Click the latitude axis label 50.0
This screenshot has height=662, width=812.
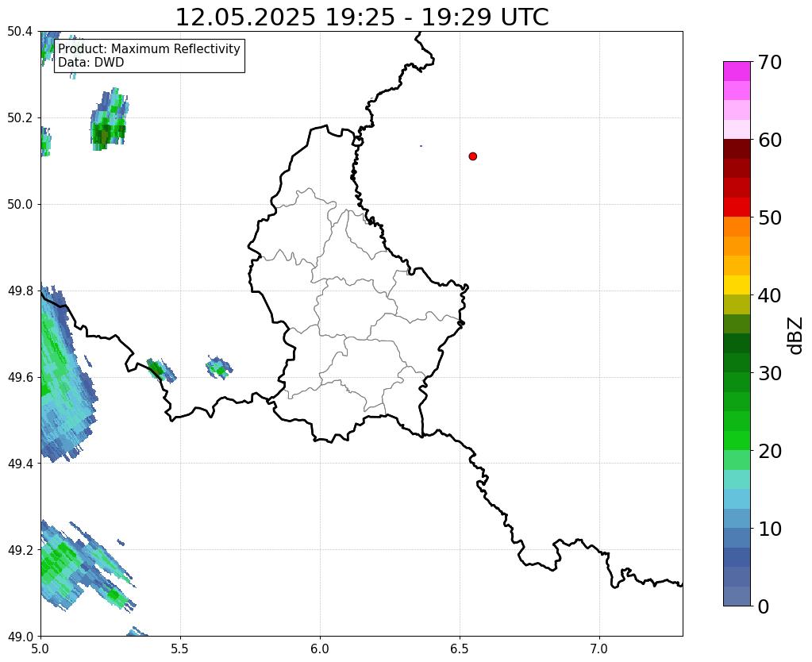click(20, 205)
